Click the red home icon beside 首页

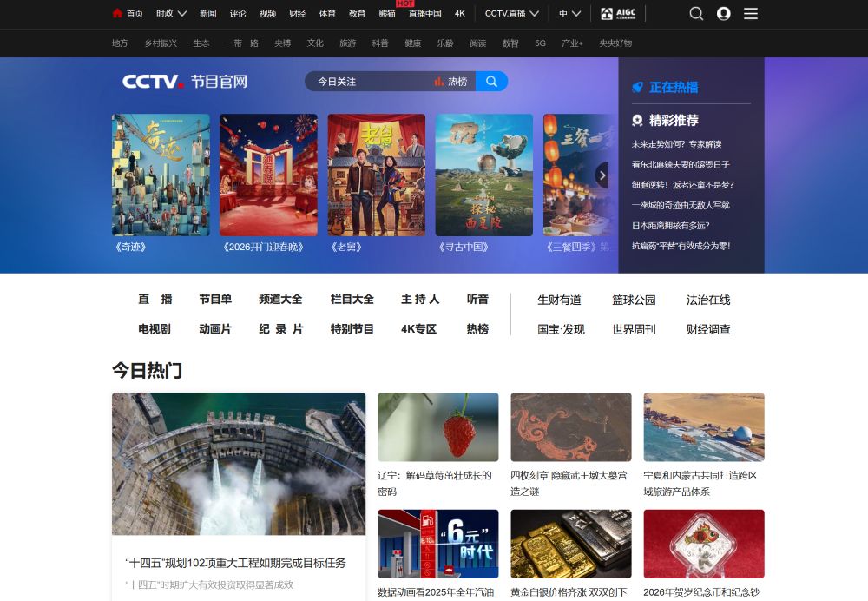[116, 13]
